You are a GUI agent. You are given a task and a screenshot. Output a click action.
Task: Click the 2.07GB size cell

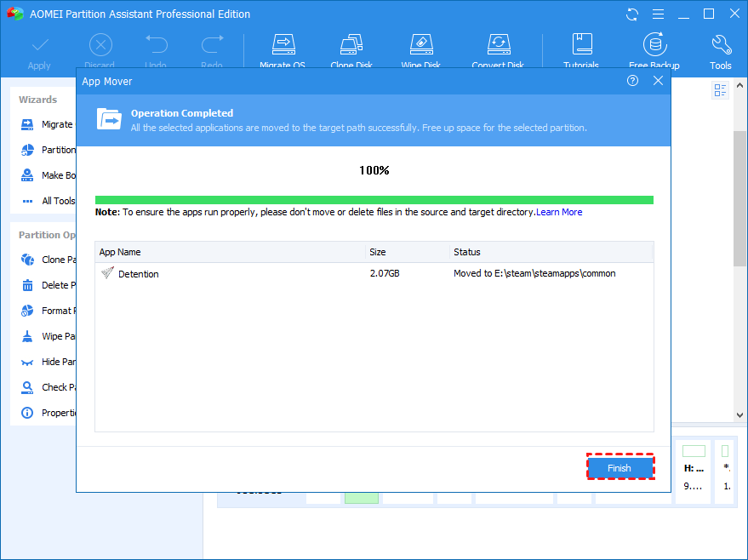click(x=385, y=273)
